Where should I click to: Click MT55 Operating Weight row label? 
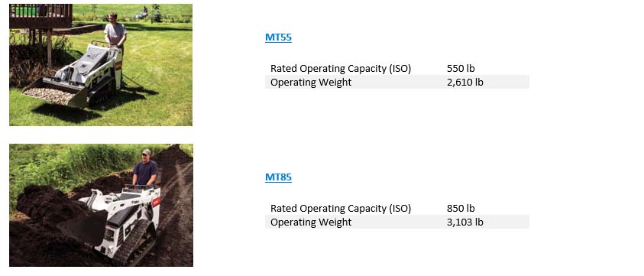[x=311, y=83]
